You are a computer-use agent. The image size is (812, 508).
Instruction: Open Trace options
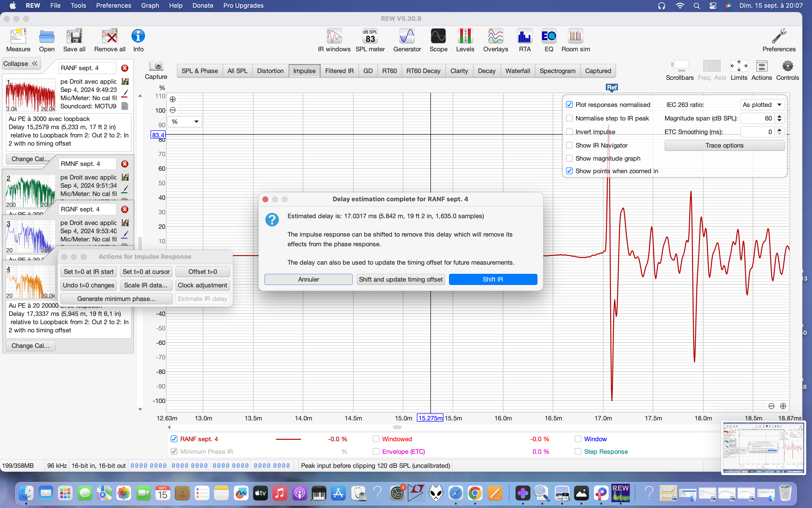coord(725,145)
